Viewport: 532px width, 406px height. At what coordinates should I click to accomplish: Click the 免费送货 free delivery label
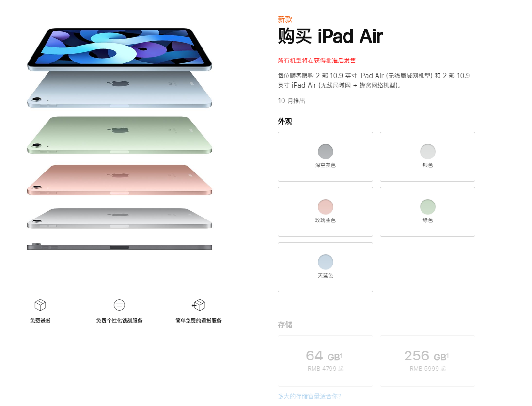tap(40, 321)
